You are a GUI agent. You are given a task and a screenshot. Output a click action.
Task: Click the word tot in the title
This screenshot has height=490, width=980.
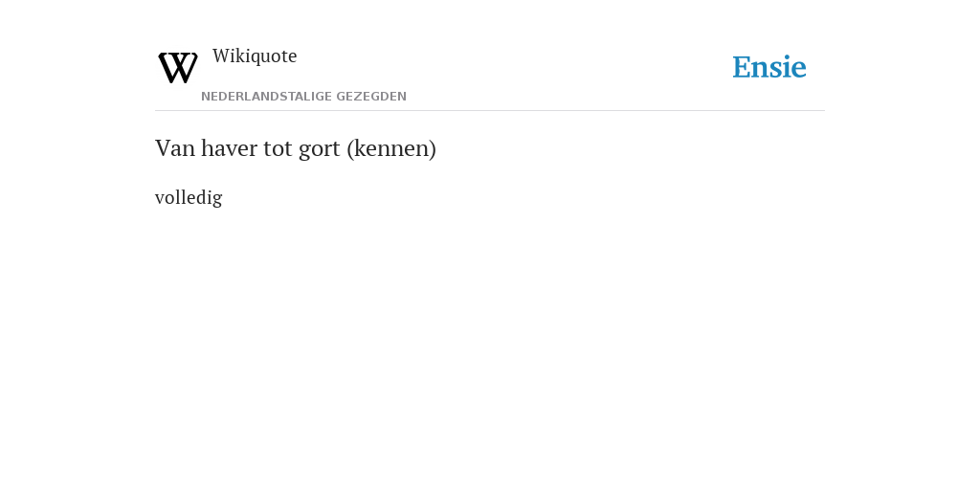point(275,149)
